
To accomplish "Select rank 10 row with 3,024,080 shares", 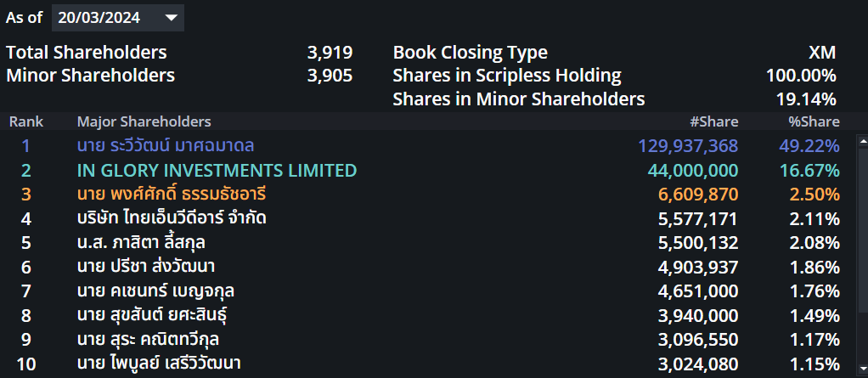I will click(428, 364).
